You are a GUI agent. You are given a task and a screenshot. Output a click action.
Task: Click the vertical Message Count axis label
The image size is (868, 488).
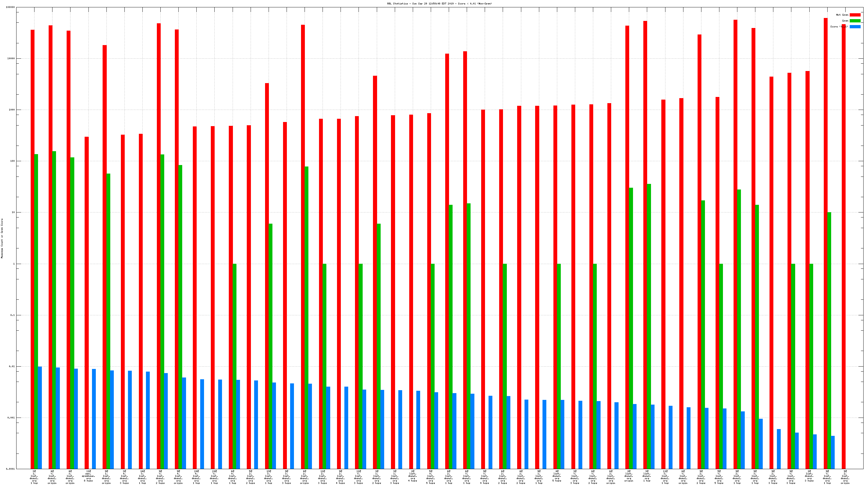(2, 238)
